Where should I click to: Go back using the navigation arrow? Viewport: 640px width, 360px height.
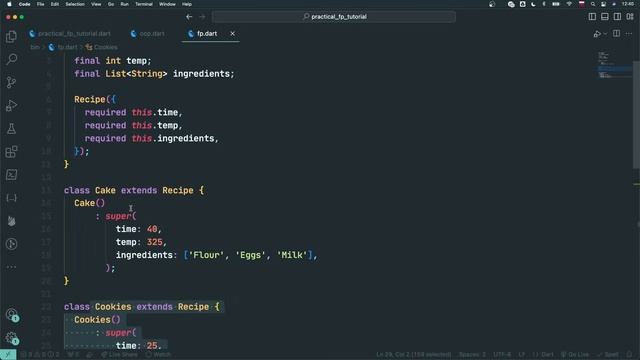[189, 17]
